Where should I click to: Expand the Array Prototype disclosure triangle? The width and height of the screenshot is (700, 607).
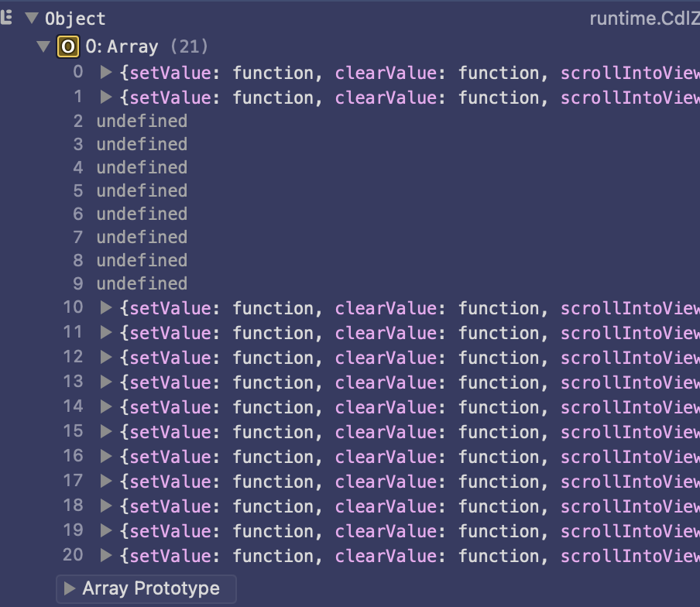pos(70,588)
